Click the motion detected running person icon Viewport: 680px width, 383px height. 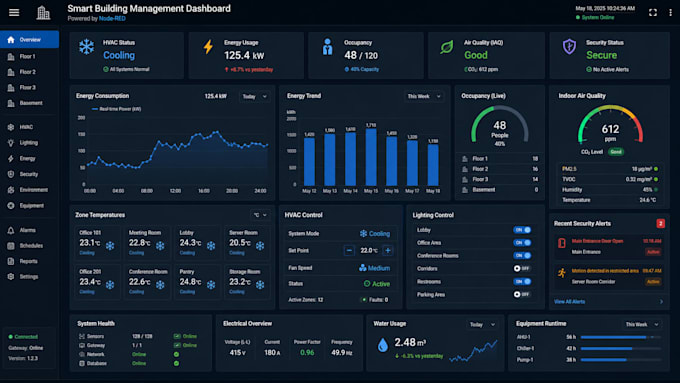coord(562,273)
